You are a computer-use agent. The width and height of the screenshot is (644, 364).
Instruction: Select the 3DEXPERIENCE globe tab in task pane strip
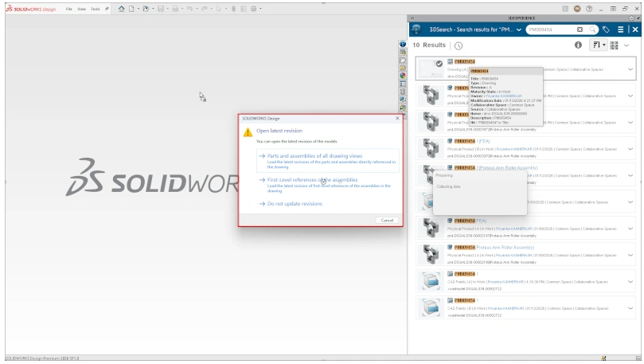(x=403, y=45)
